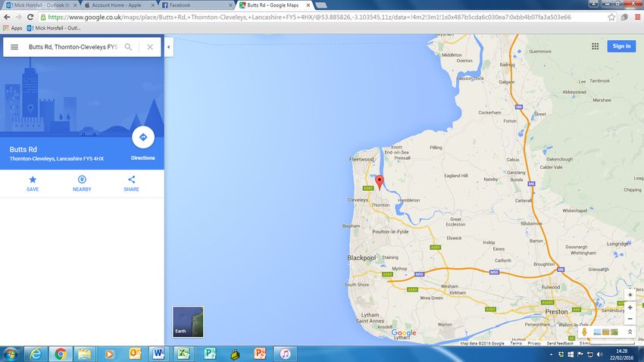
Task: Open Word from the taskbar
Action: pos(158,354)
